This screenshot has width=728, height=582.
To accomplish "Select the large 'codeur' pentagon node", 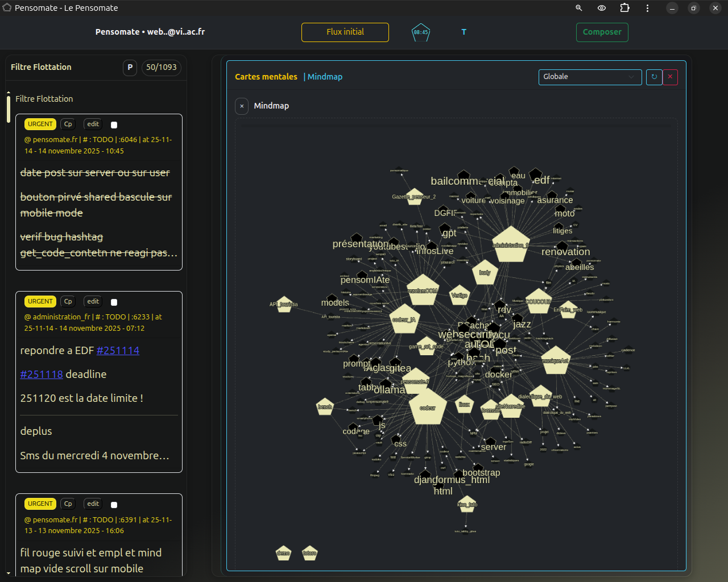I will tap(428, 407).
